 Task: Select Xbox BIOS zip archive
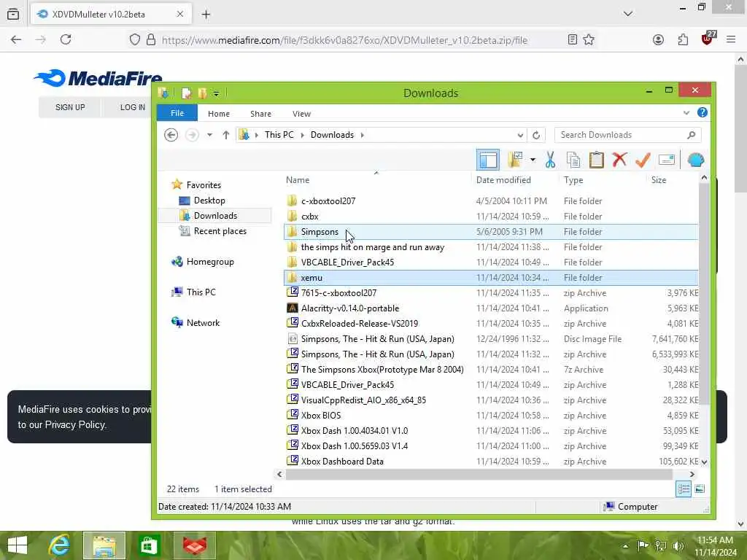[321, 415]
